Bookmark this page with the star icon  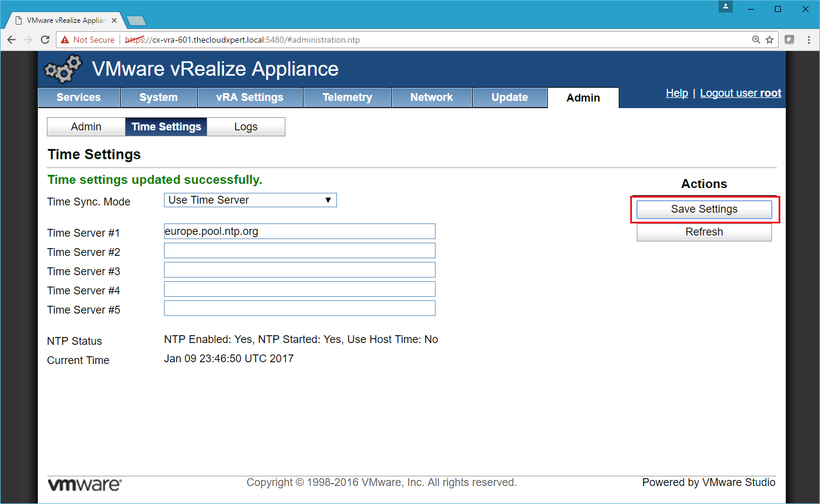coord(770,40)
